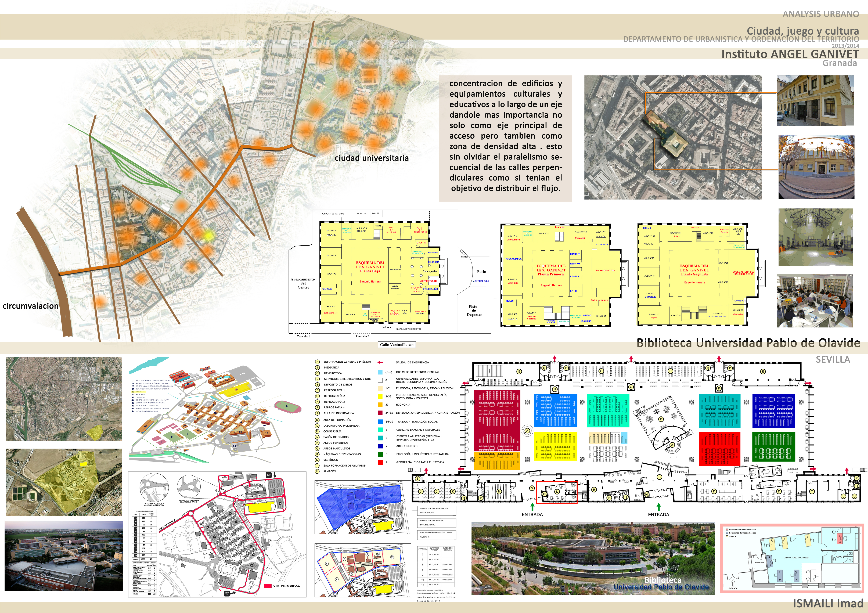Select the B marker beside MEDIATECA
This screenshot has width=868, height=613.
[317, 368]
